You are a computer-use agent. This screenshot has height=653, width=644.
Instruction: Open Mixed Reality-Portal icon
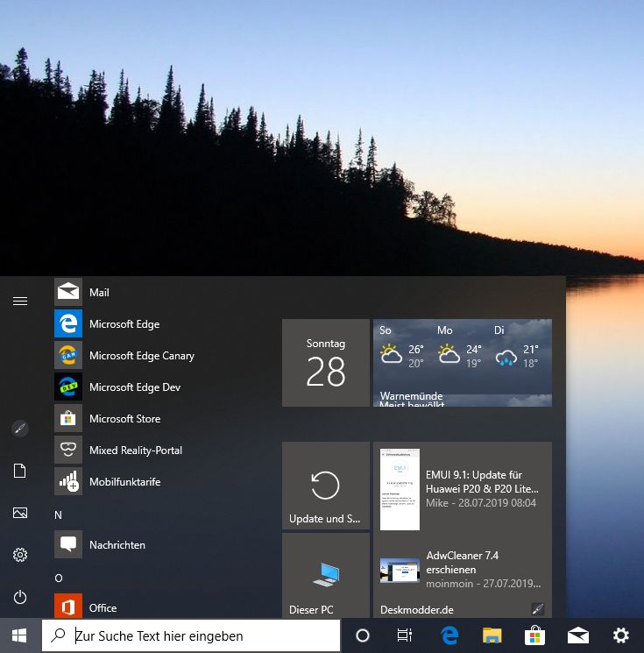[68, 451]
